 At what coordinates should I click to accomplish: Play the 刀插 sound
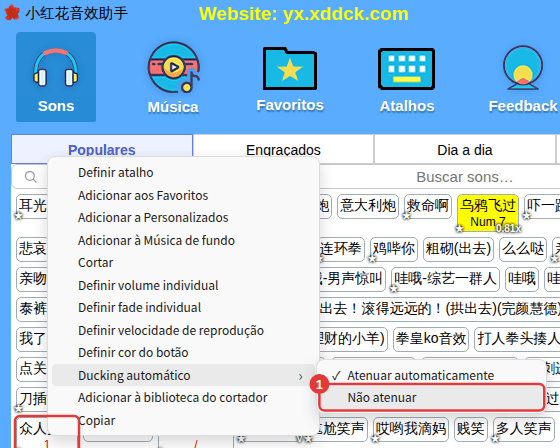click(32, 399)
